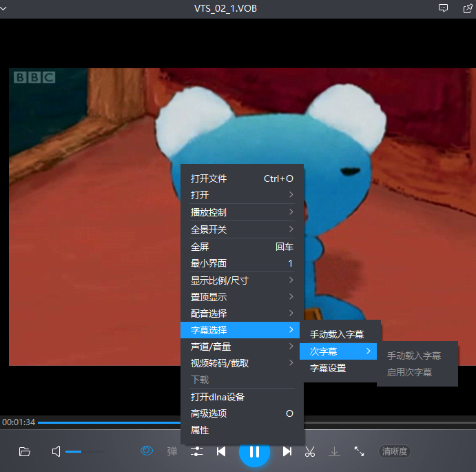Image resolution: width=476 pixels, height=472 pixels.
Task: Click 启用次字幕 in the last submenu
Action: pos(417,372)
